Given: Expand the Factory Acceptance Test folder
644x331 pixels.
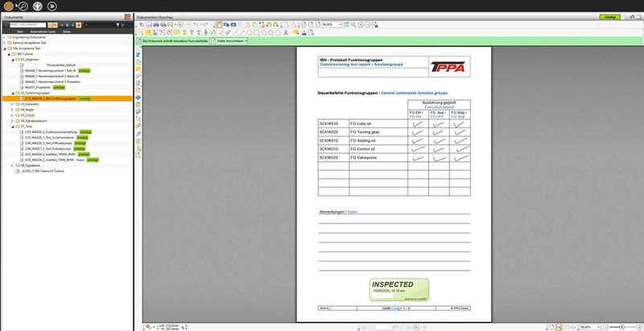Looking at the screenshot, I should 4,43.
